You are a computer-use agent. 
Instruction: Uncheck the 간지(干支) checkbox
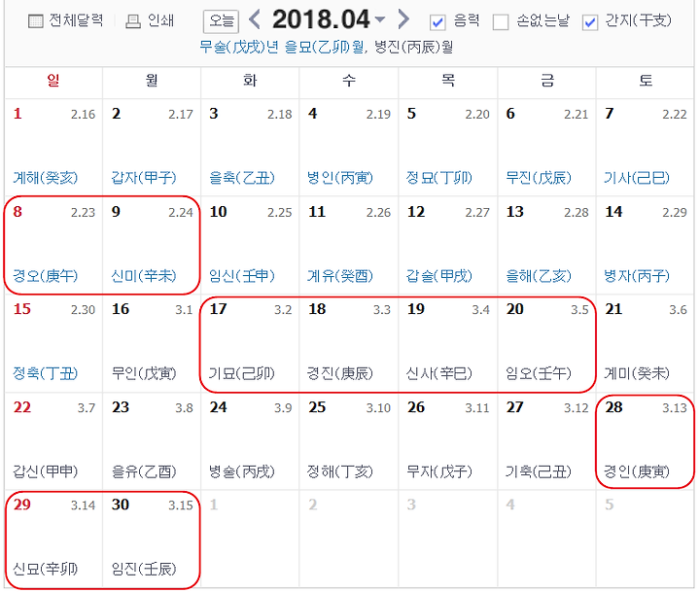(590, 22)
